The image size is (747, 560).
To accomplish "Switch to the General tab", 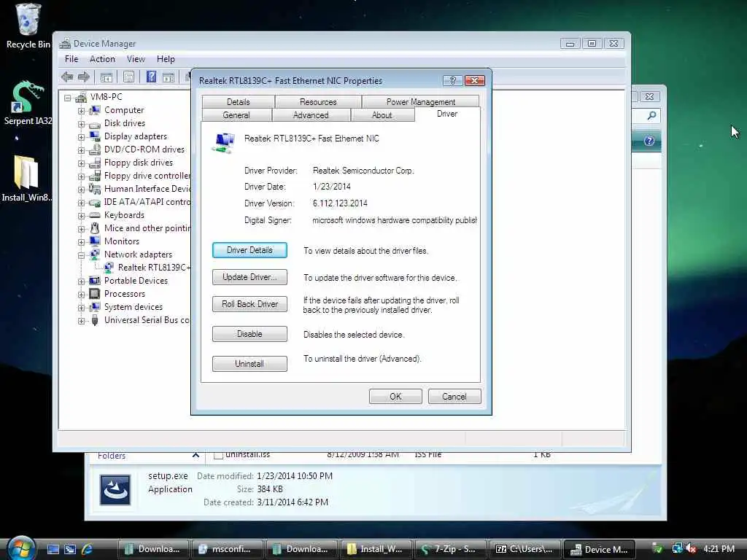I will (236, 114).
